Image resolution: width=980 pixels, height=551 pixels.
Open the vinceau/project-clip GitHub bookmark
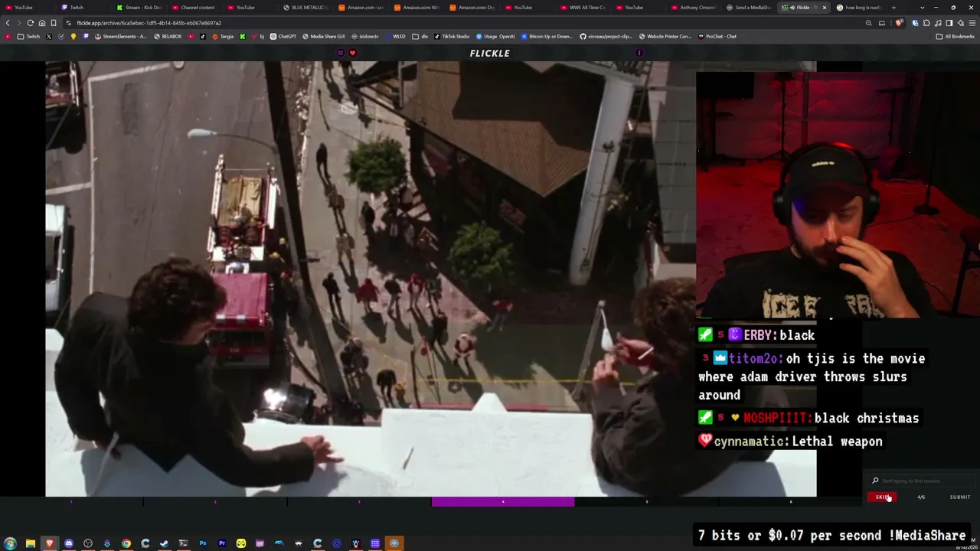(x=606, y=36)
